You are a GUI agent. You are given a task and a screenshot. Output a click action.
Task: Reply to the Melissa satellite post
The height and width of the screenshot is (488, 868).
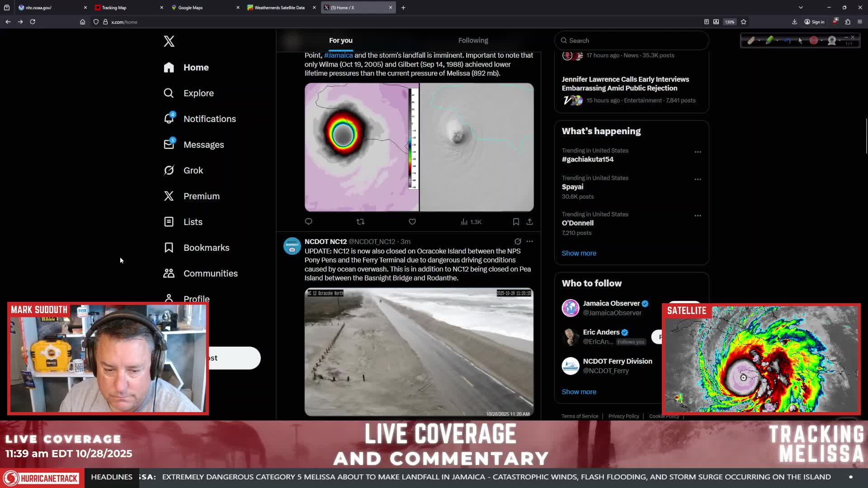pos(309,221)
